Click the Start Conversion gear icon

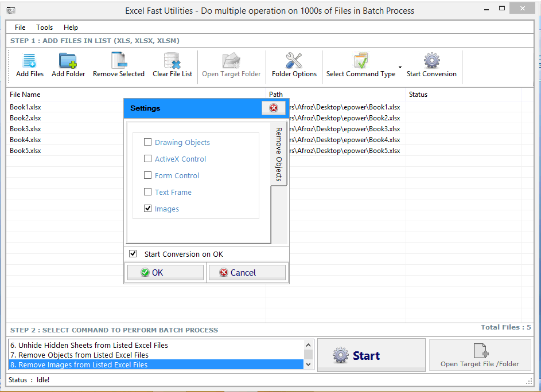(x=431, y=60)
